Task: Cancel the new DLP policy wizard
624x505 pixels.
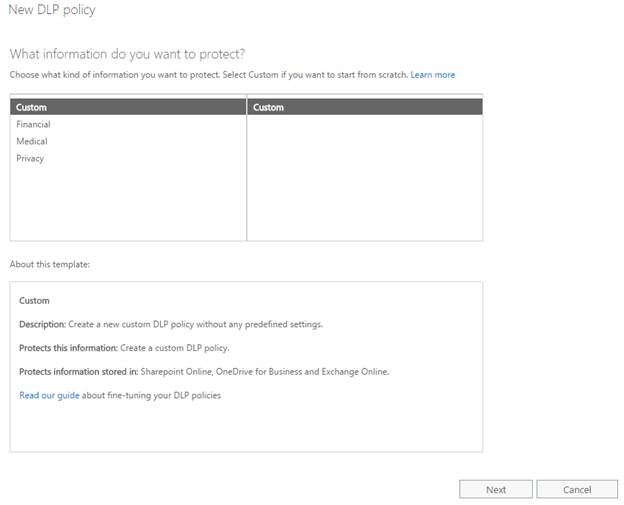Action: coord(577,489)
